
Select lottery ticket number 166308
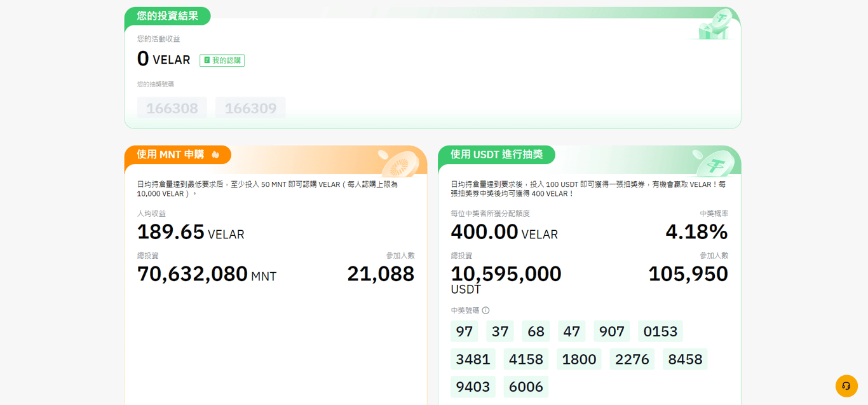172,108
